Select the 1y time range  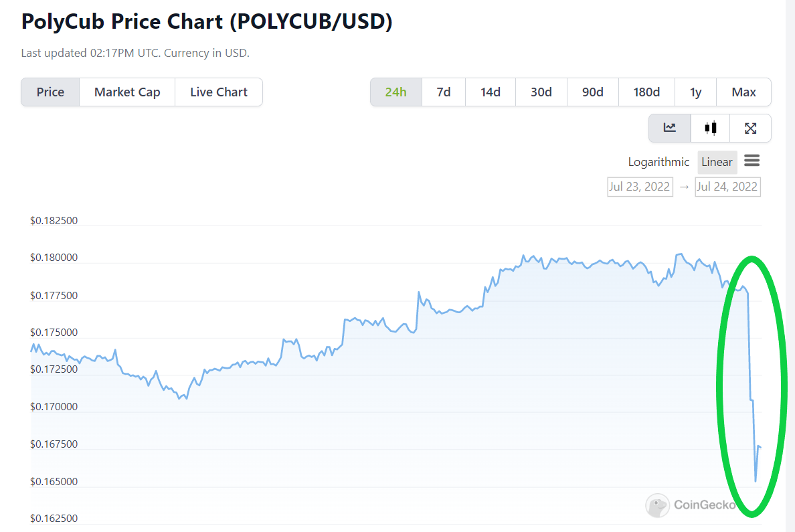696,92
